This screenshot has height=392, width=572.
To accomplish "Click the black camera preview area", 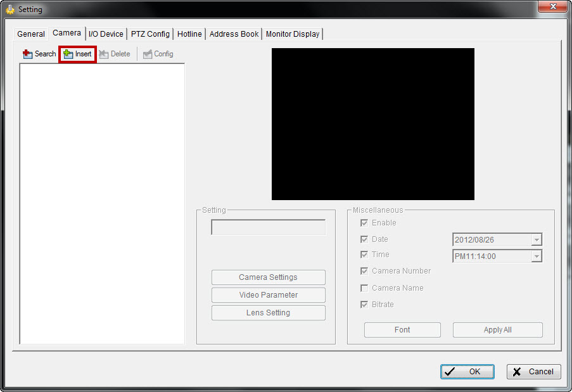I will [x=372, y=124].
